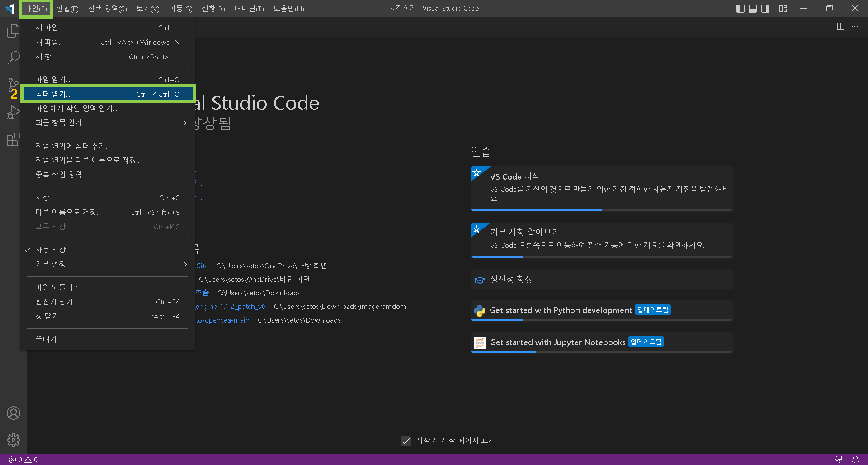The width and height of the screenshot is (868, 465).
Task: Open the VS Code 시작 walkthrough
Action: coord(602,188)
